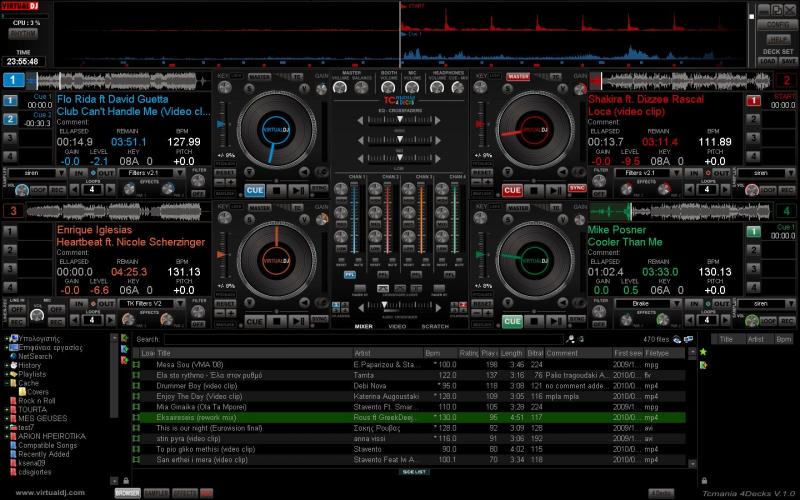This screenshot has width=800, height=500.
Task: Toggle play/pause on deck 2
Action: coord(556,191)
